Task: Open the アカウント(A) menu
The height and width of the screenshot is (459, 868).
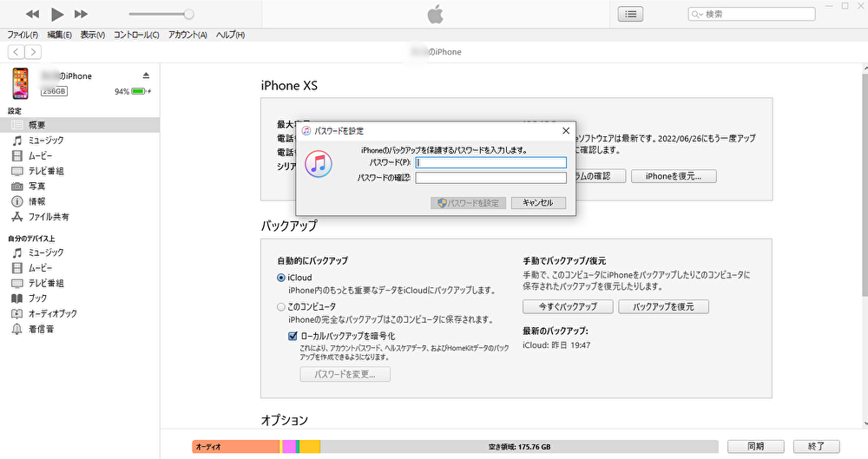Action: (x=187, y=35)
